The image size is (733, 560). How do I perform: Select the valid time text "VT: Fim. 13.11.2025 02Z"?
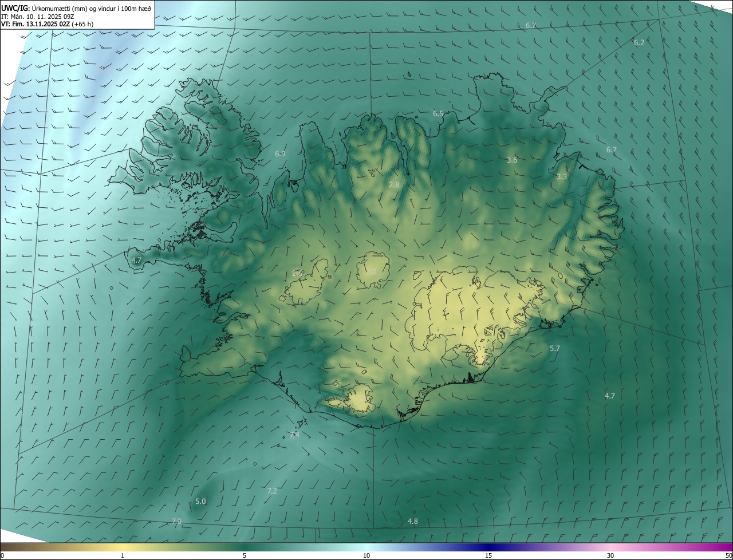point(36,24)
